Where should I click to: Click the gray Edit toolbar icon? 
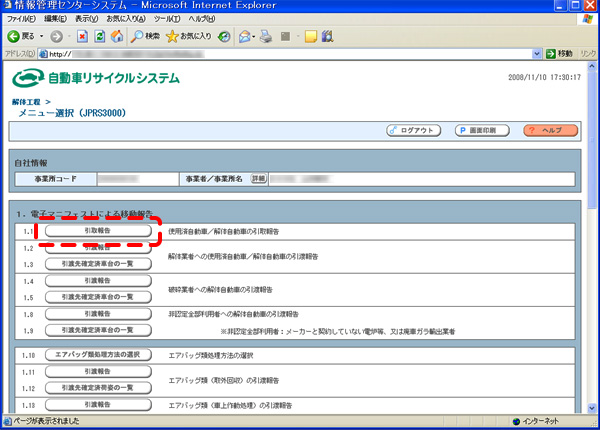[x=285, y=36]
